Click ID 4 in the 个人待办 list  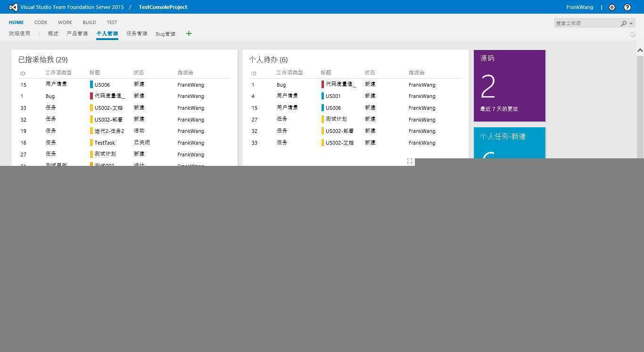click(253, 96)
